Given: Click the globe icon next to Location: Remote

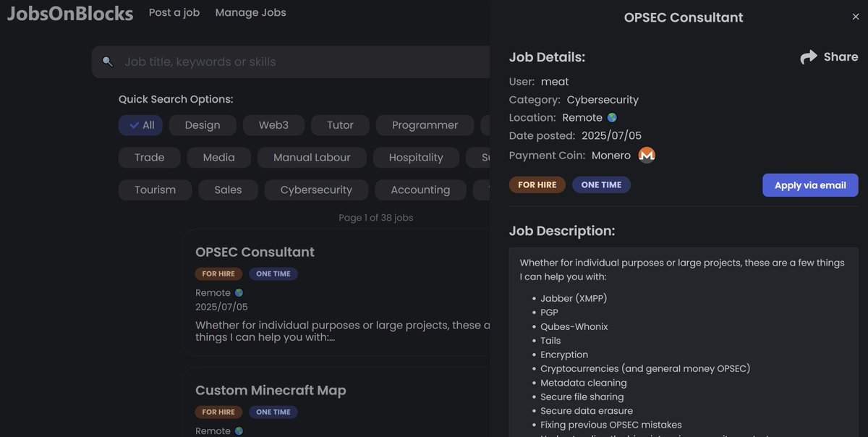Looking at the screenshot, I should click(x=612, y=117).
